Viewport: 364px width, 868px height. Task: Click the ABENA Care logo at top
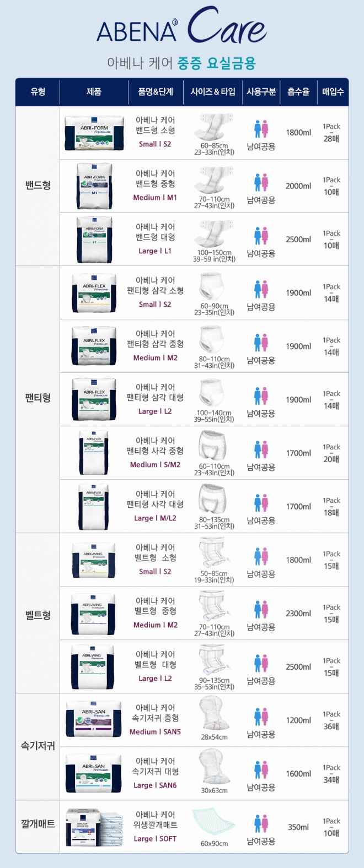[x=182, y=26]
